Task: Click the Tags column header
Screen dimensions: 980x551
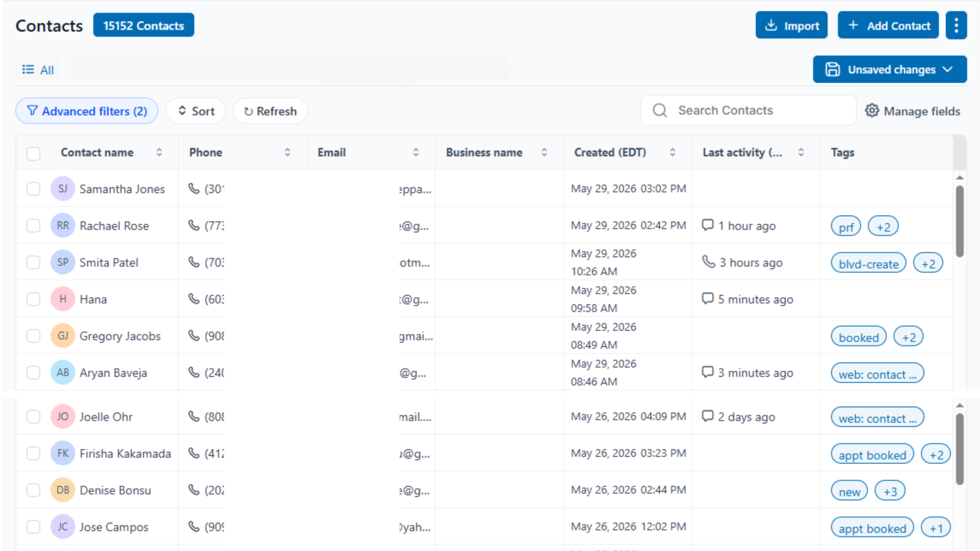Action: (x=843, y=152)
